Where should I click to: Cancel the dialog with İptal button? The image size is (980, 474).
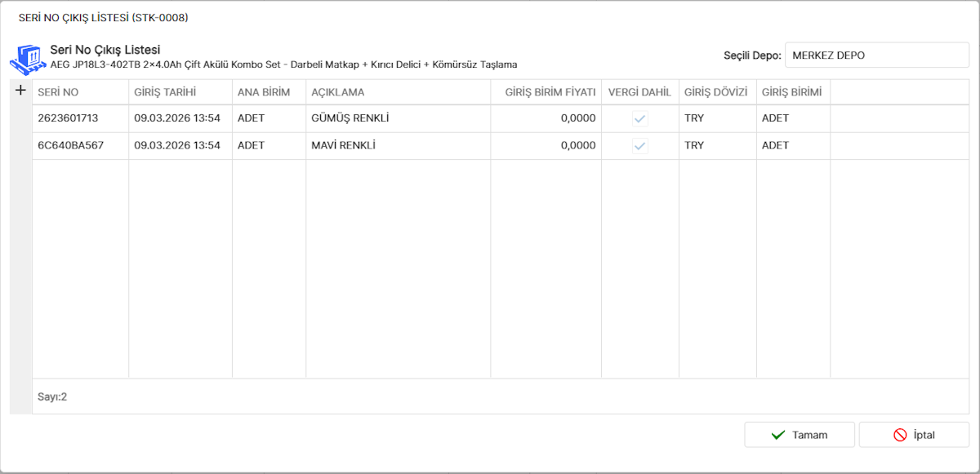[914, 435]
